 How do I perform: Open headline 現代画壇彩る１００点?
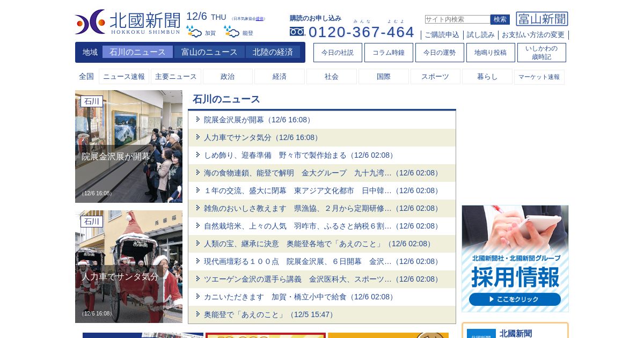pos(323,261)
